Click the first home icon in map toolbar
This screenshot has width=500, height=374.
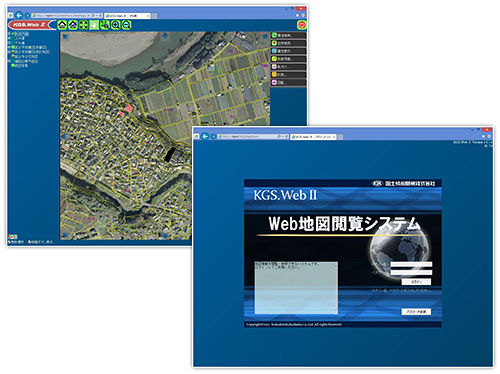(62, 25)
